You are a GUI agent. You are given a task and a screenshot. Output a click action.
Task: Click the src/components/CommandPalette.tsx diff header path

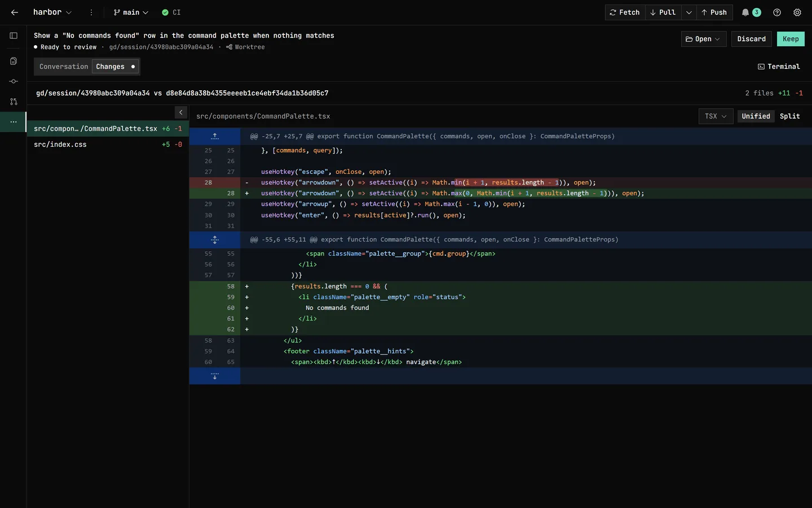pos(263,116)
